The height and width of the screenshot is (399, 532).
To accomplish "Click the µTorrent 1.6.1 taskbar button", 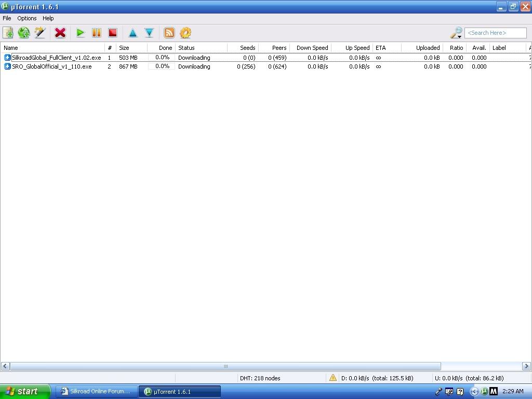I will pyautogui.click(x=180, y=392).
